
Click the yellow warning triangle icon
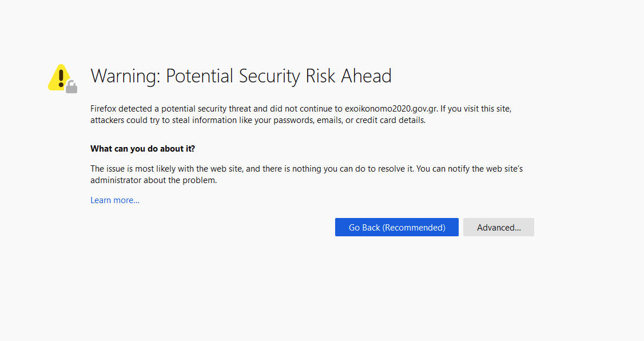click(60, 77)
